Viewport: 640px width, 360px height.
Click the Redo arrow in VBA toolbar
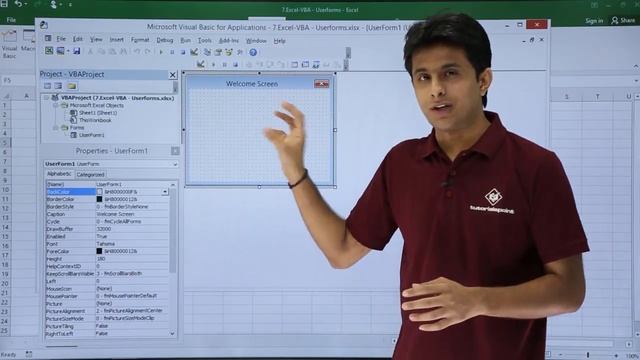(148, 52)
